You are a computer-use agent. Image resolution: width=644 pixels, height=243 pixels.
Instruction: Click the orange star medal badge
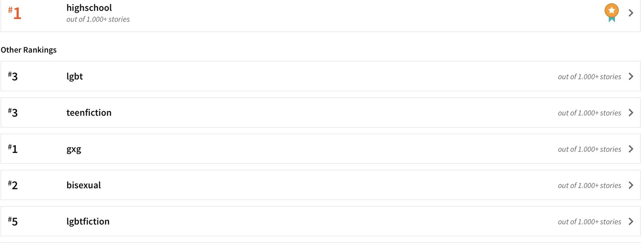point(611,13)
